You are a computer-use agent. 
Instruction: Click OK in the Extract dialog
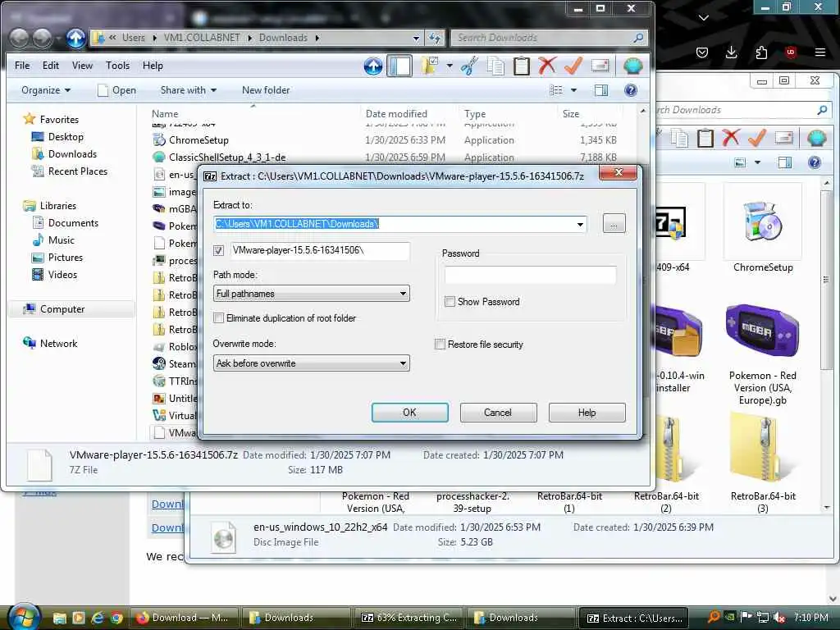pyautogui.click(x=410, y=413)
